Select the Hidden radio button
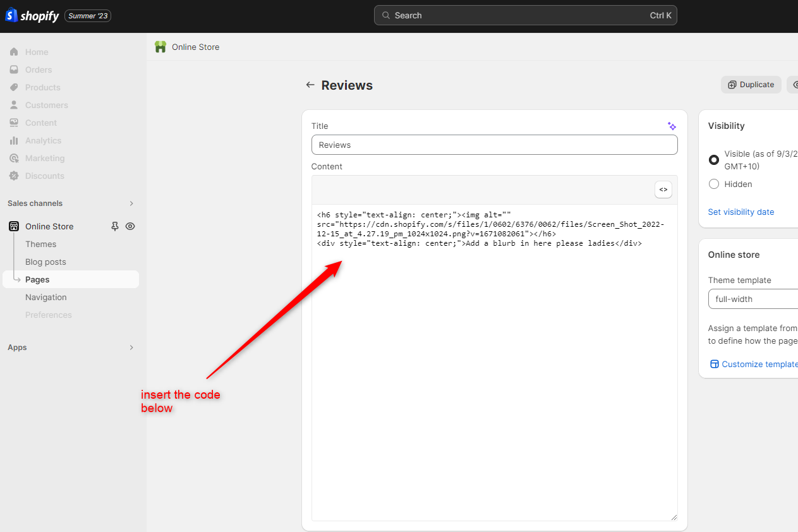Image resolution: width=798 pixels, height=532 pixels. pos(714,184)
